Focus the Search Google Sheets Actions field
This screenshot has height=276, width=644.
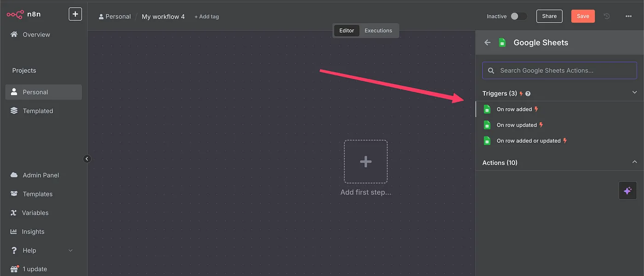pos(559,71)
